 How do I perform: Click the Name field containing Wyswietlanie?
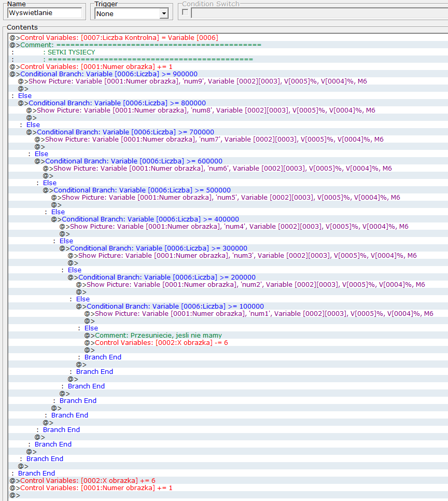pyautogui.click(x=45, y=13)
